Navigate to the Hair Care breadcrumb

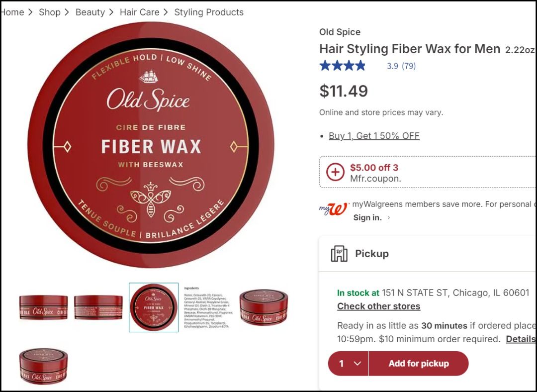(x=139, y=12)
